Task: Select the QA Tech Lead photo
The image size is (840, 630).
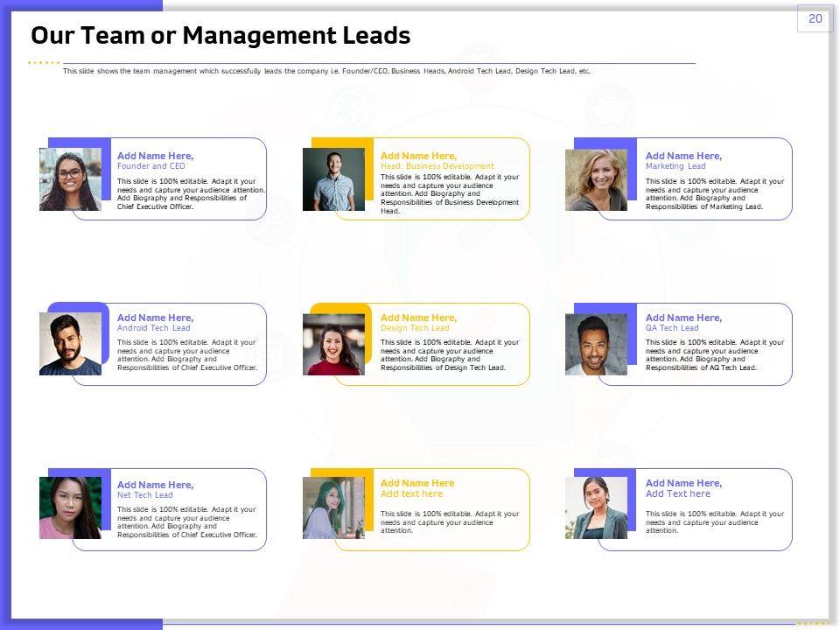Action: point(596,344)
